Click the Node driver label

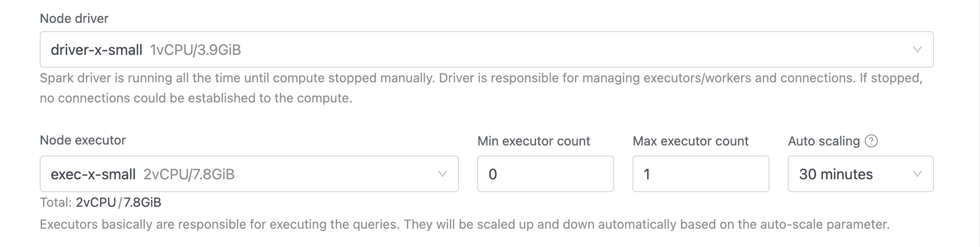pos(74,18)
